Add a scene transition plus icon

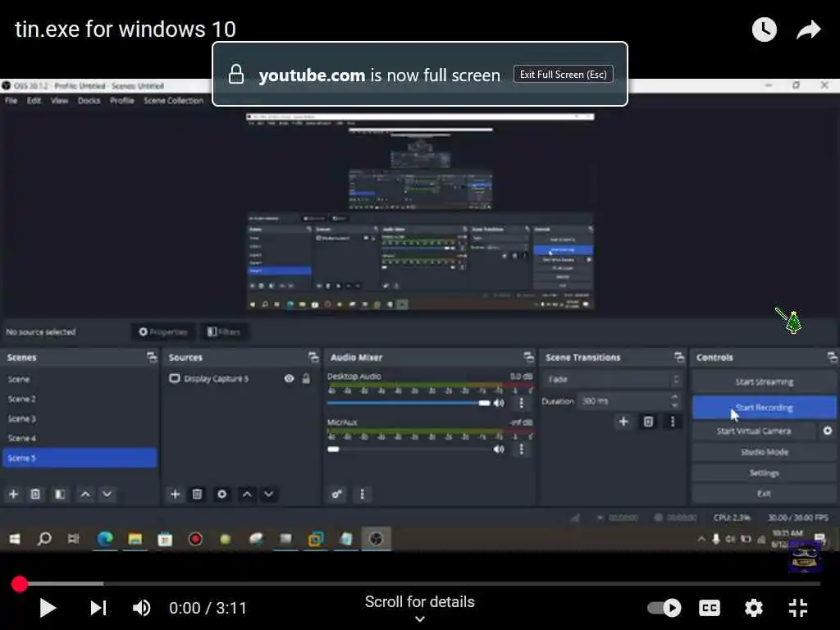[x=623, y=422]
